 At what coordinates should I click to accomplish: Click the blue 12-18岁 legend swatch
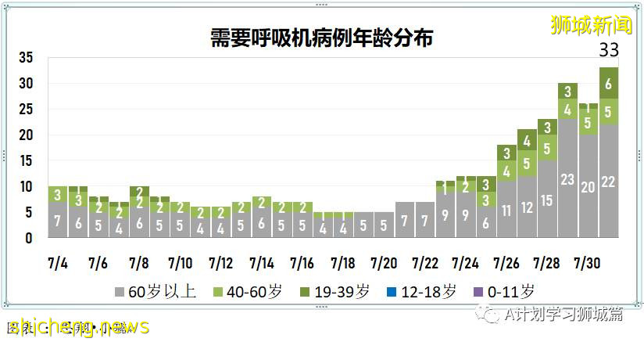392,292
